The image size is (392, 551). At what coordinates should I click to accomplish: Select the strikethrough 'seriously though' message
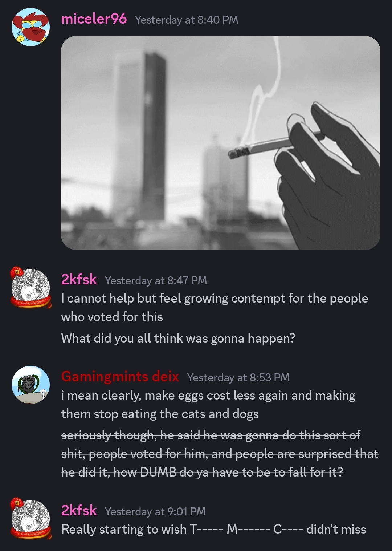point(220,454)
